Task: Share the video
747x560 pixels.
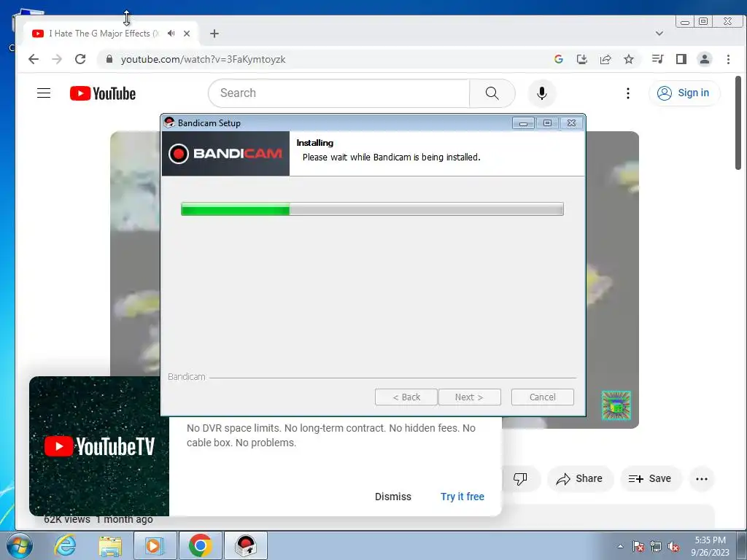Action: coord(579,478)
